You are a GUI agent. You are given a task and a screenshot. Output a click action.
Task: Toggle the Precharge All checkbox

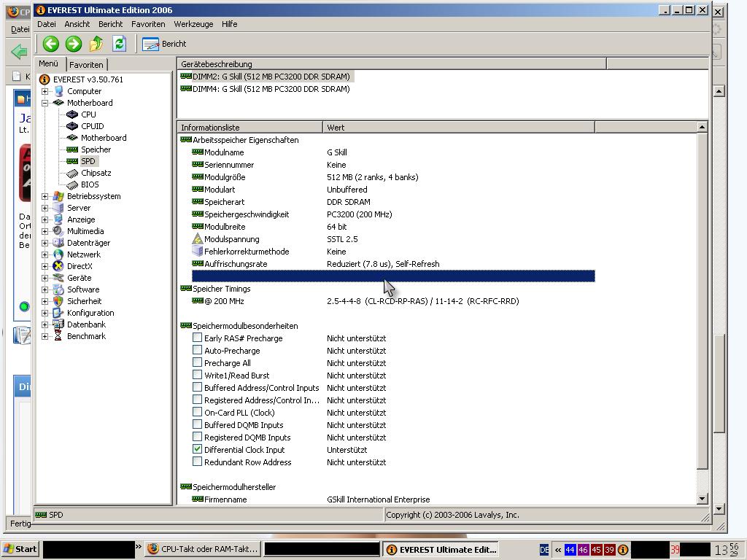click(197, 362)
